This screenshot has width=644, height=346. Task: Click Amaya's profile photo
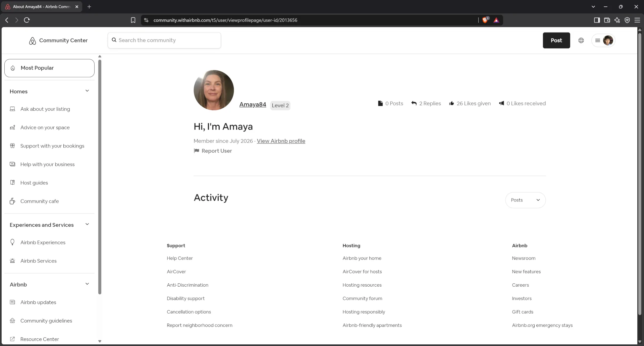(x=214, y=90)
